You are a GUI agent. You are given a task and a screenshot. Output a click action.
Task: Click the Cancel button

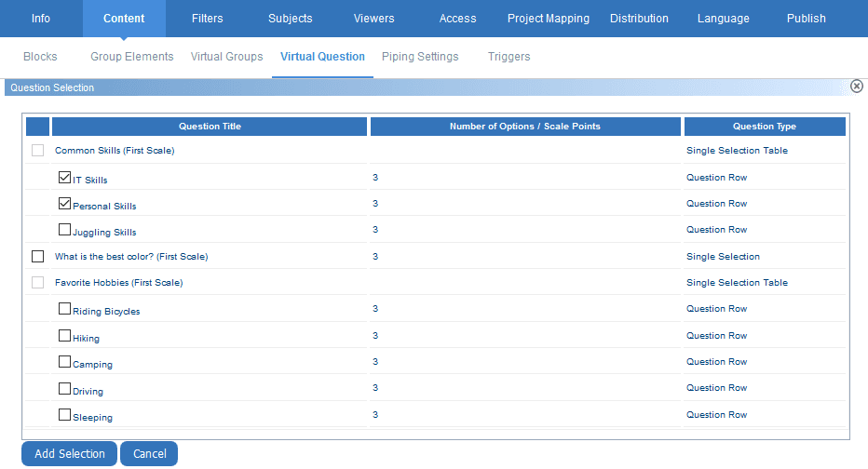click(149, 453)
